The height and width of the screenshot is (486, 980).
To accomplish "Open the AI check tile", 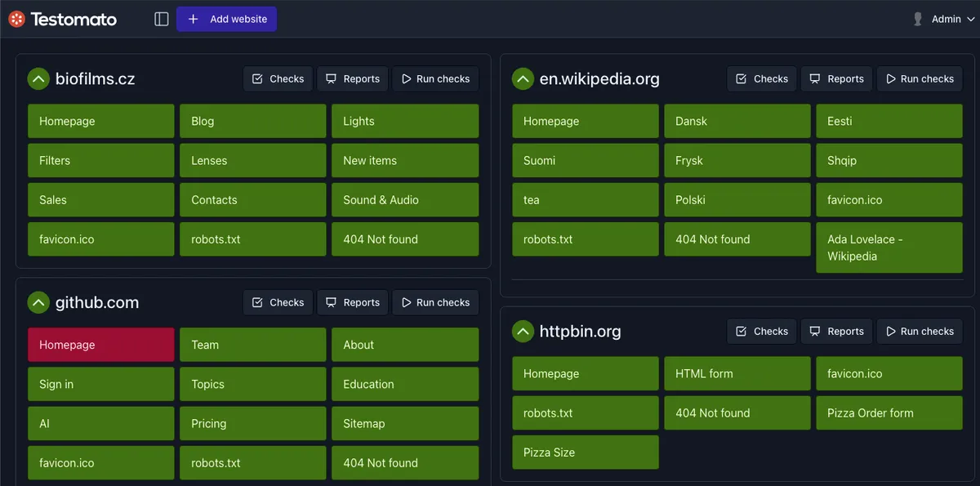I will coord(101,424).
